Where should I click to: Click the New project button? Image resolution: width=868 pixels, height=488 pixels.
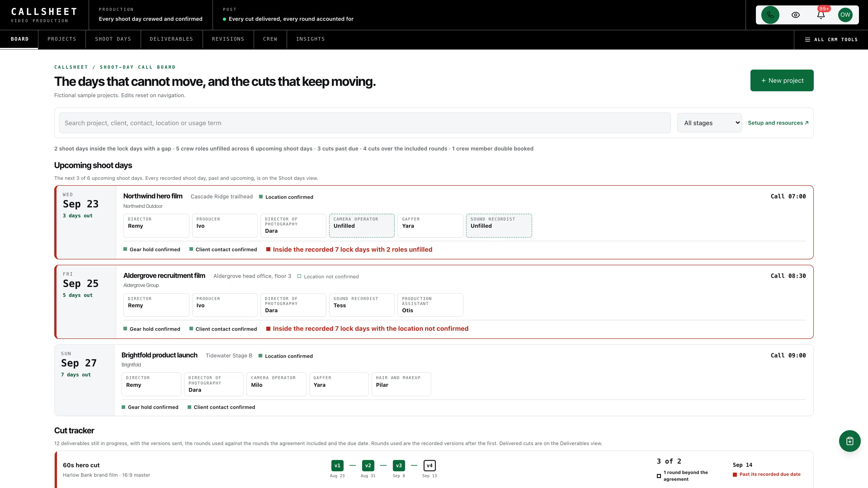[x=782, y=80]
